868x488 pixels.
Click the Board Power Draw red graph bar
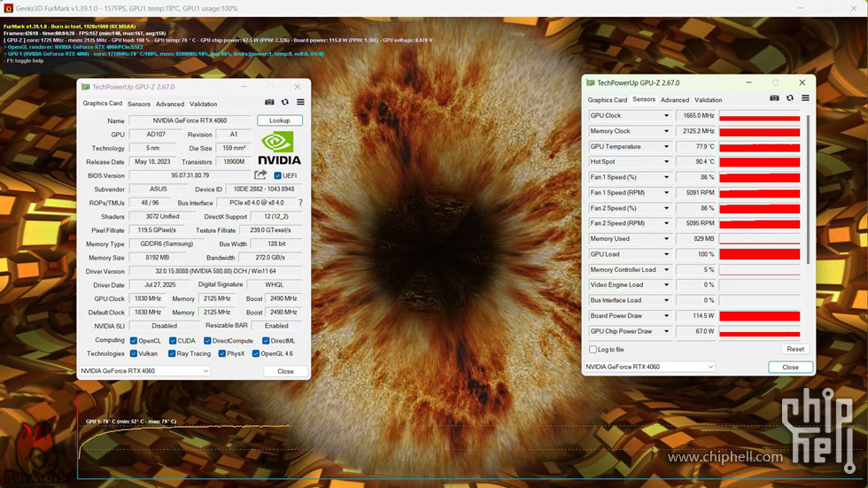coord(760,315)
